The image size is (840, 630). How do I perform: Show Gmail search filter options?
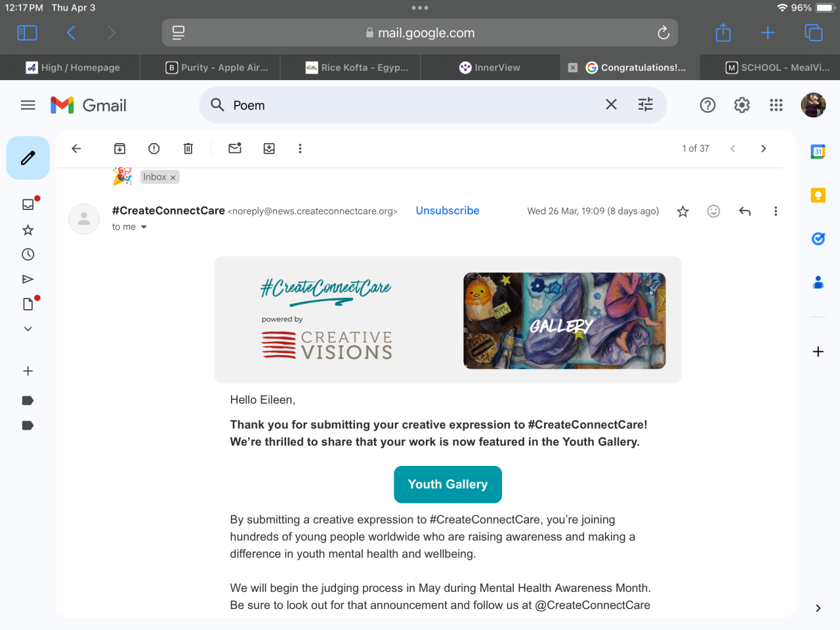[x=646, y=104]
